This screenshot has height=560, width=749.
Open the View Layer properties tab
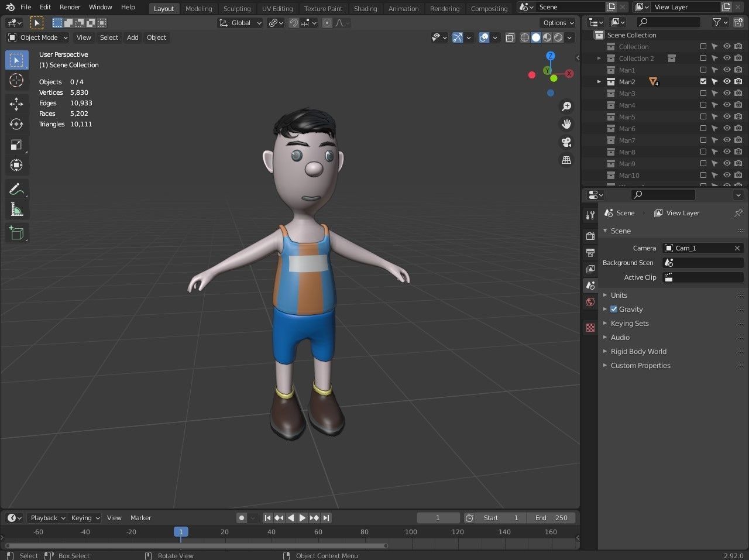click(x=590, y=269)
